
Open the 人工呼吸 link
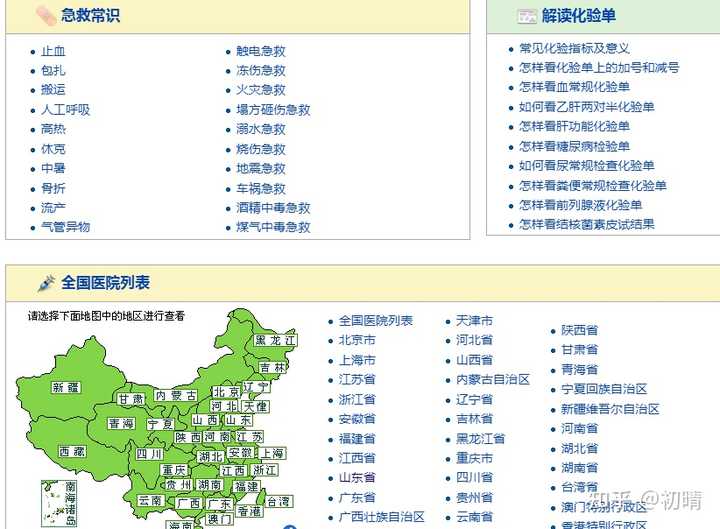[x=65, y=110]
